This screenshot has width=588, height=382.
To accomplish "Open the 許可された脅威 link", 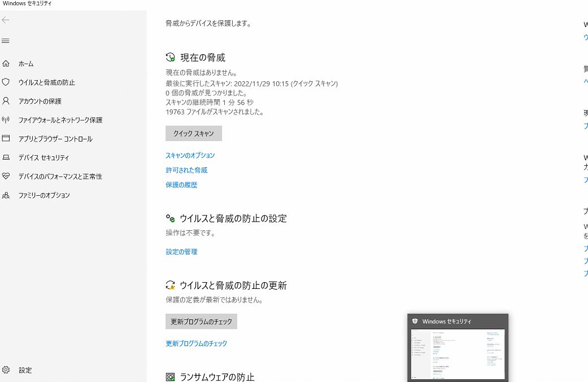I will [x=186, y=170].
